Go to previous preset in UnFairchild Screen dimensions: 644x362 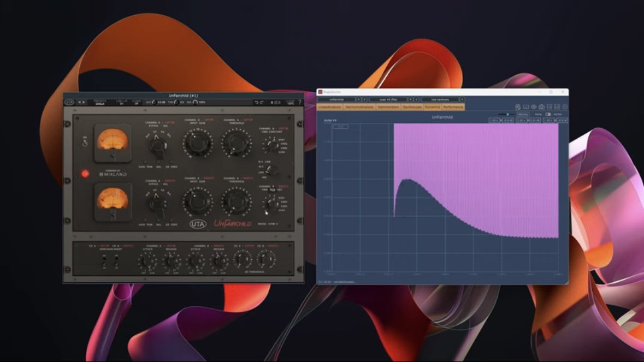(80, 102)
